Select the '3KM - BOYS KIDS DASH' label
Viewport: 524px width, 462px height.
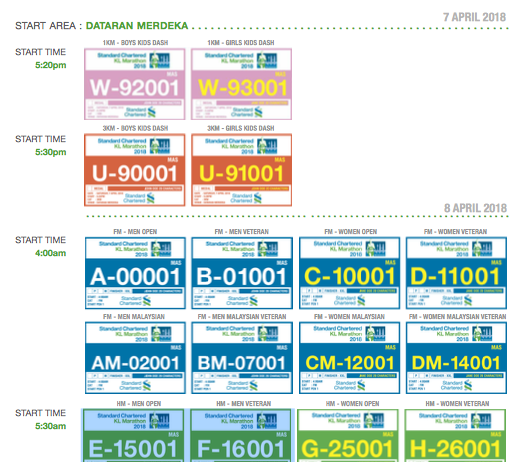135,128
